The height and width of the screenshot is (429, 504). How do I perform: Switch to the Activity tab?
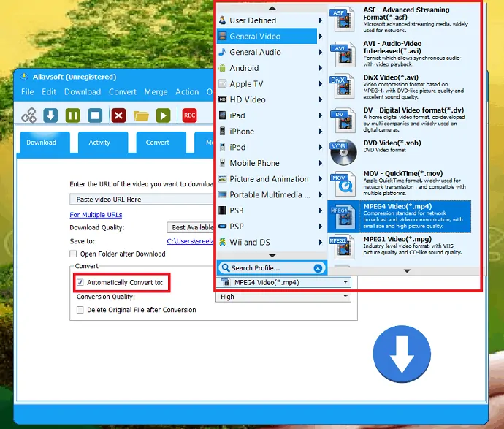click(x=103, y=142)
